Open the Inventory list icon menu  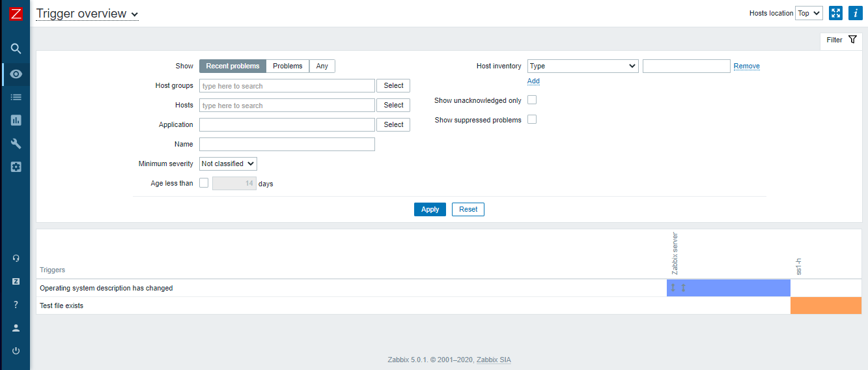tap(16, 97)
